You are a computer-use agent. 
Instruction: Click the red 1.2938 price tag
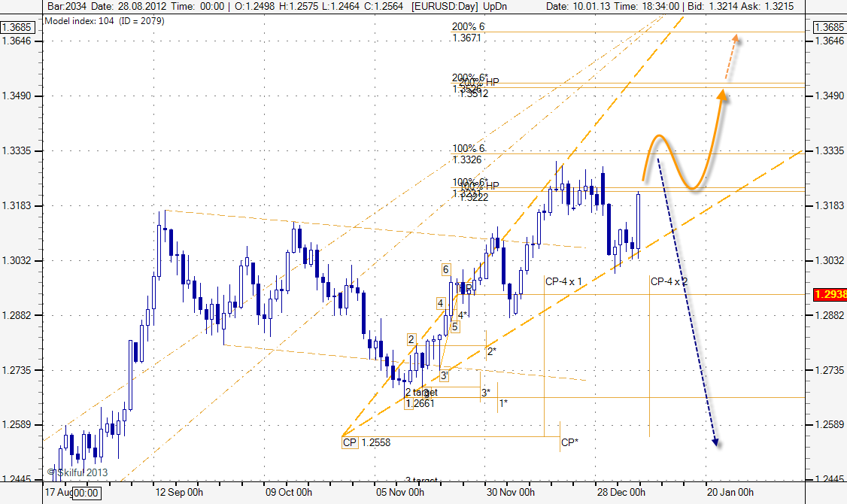830,295
